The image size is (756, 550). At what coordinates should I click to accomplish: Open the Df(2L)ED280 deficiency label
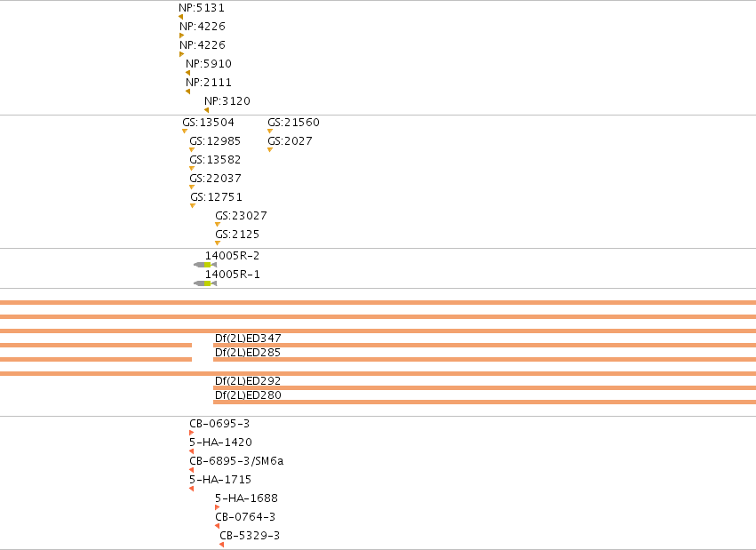point(248,395)
